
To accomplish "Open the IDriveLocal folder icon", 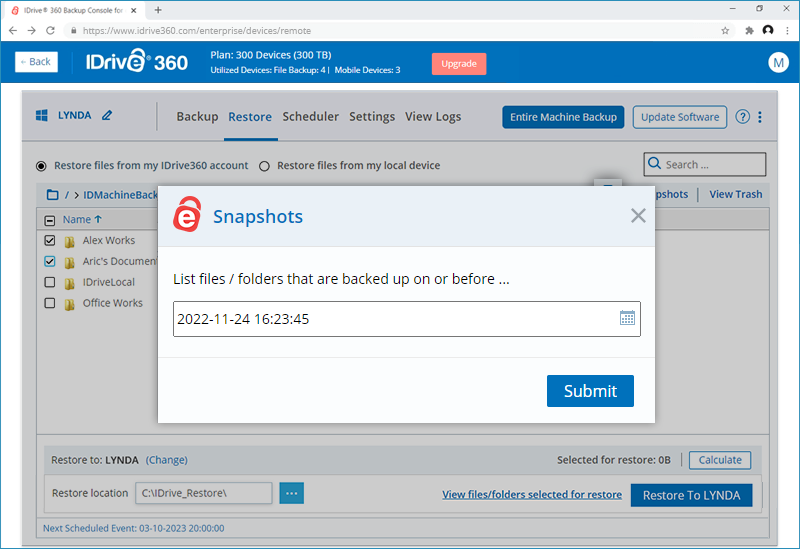I will point(69,283).
